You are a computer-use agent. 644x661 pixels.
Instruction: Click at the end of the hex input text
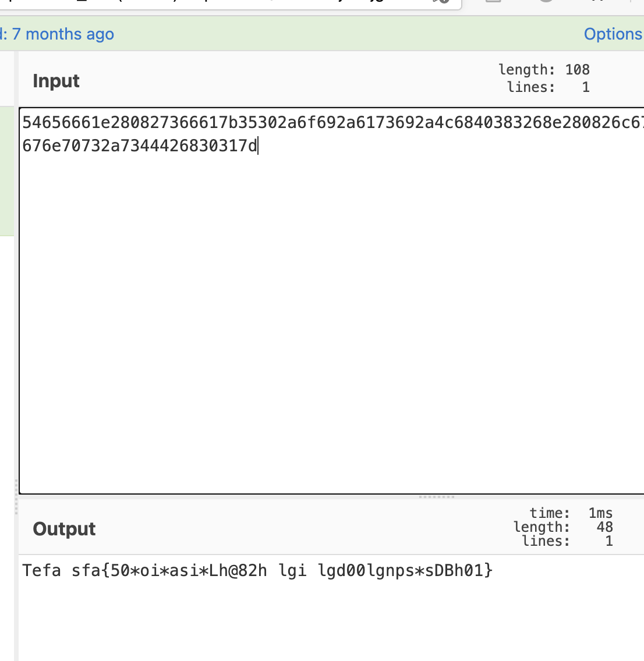257,145
